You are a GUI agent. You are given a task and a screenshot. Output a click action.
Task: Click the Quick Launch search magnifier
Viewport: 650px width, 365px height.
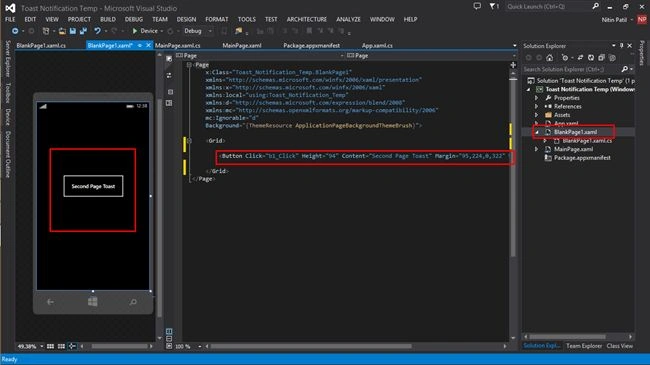pos(595,6)
